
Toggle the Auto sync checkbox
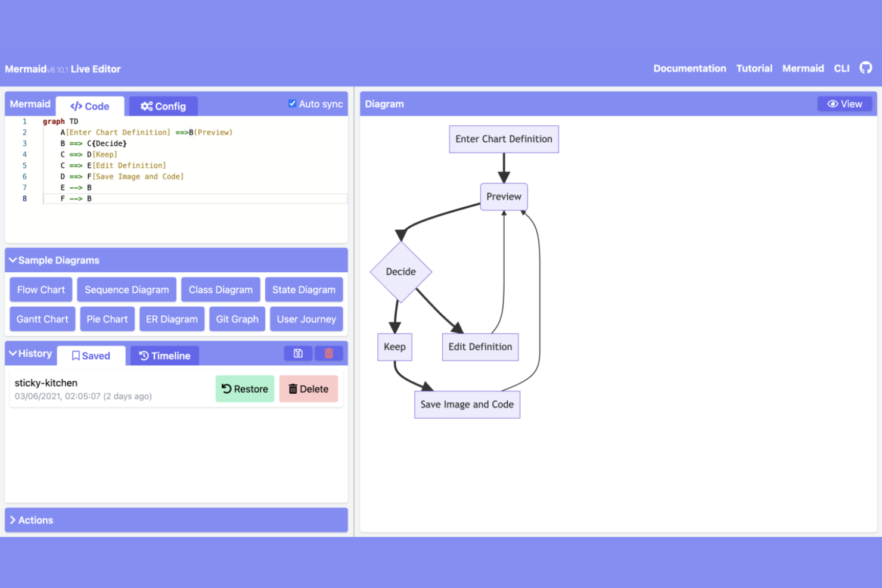coord(292,102)
